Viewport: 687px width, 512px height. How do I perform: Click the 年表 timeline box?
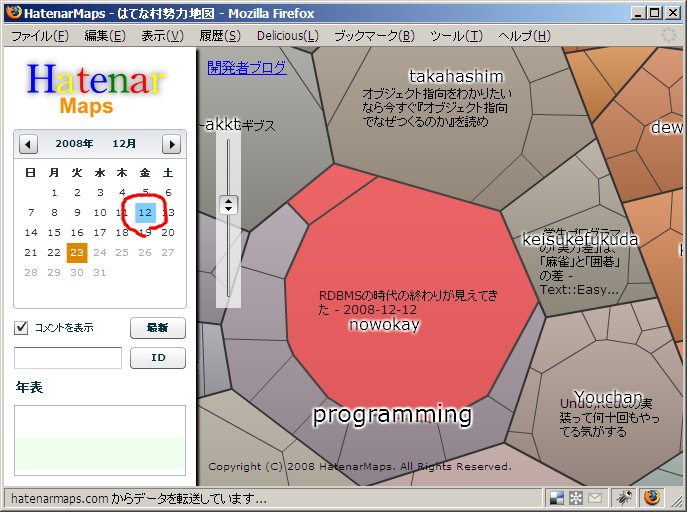[100, 440]
